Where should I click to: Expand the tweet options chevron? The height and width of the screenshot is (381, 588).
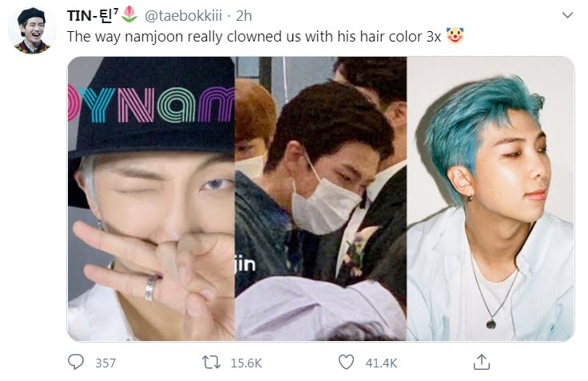click(x=568, y=15)
